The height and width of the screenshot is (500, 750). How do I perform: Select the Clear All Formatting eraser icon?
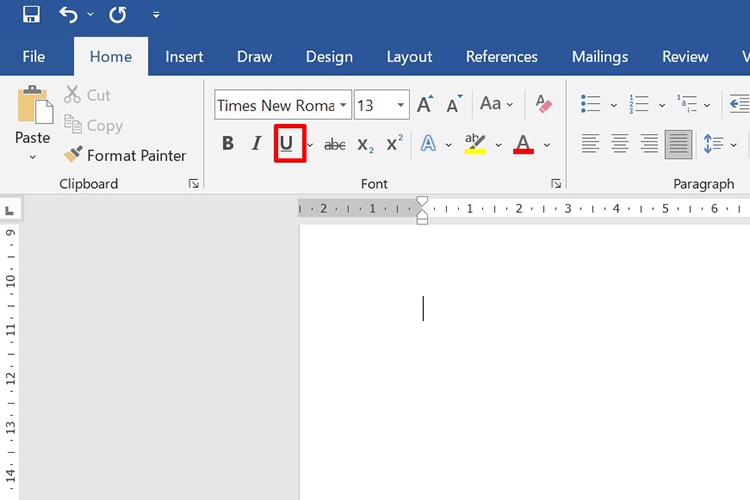543,104
